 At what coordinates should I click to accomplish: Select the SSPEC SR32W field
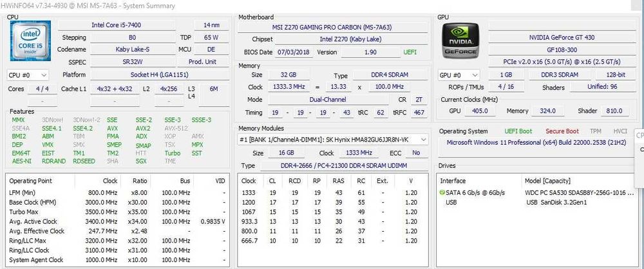coord(132,62)
